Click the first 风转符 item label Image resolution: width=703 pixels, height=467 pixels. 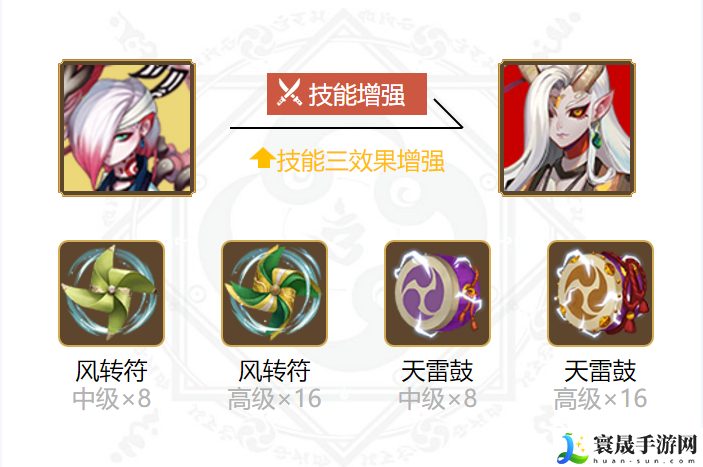click(112, 371)
